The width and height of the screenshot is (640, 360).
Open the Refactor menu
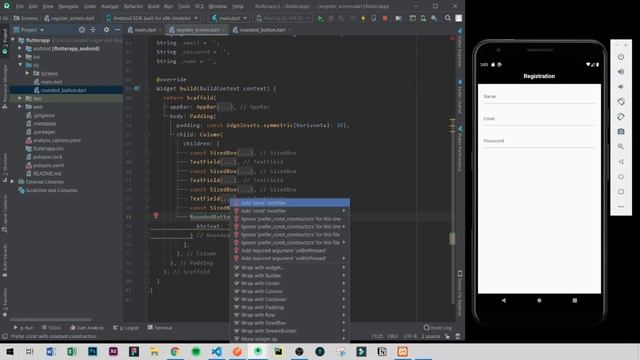133,6
